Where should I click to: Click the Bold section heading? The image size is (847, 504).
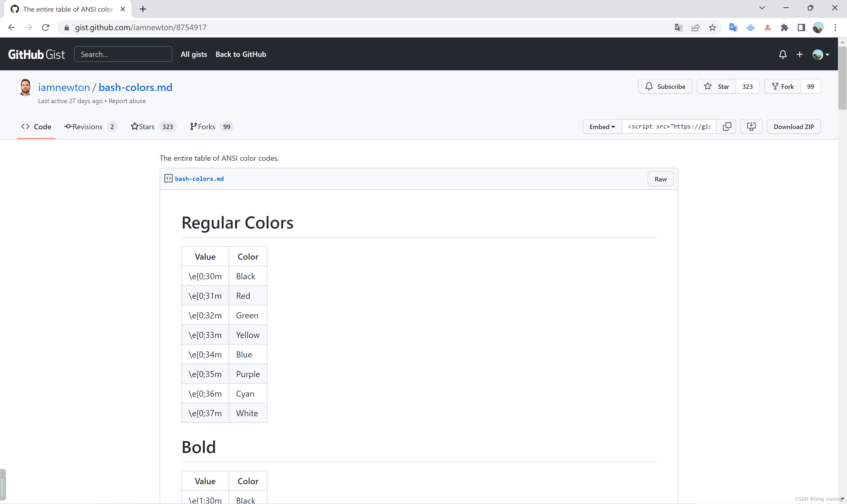coord(199,447)
